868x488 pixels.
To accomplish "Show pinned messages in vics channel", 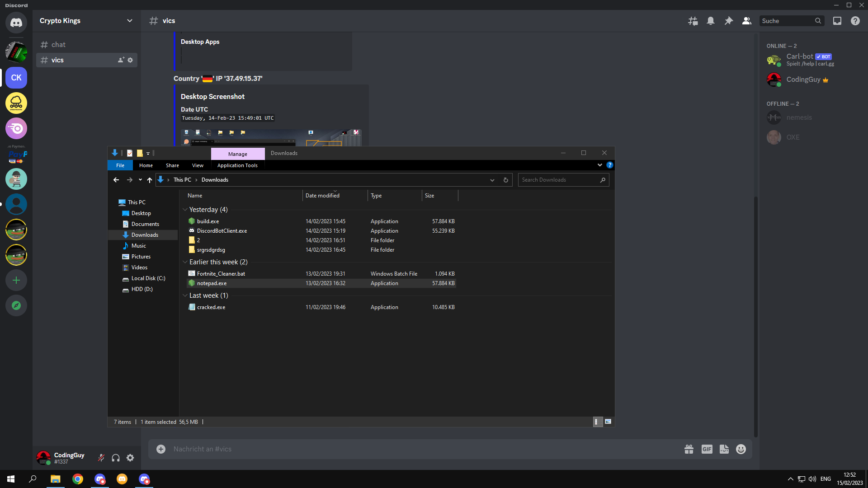I will (729, 21).
